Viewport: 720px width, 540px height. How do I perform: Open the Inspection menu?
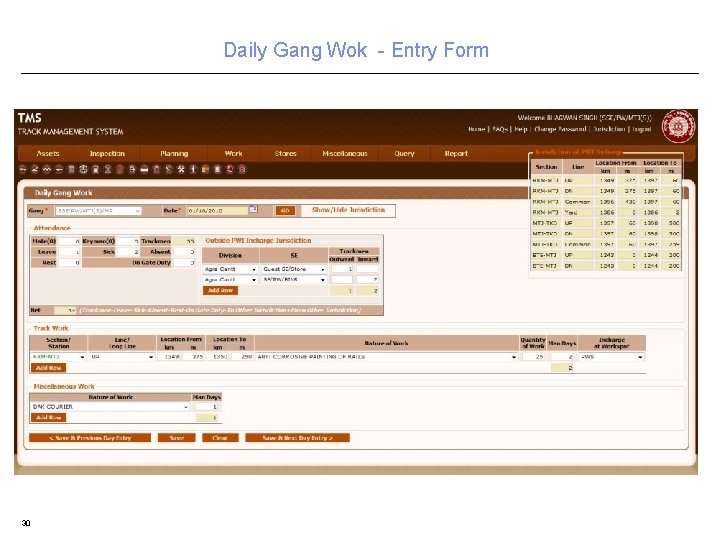[107, 153]
